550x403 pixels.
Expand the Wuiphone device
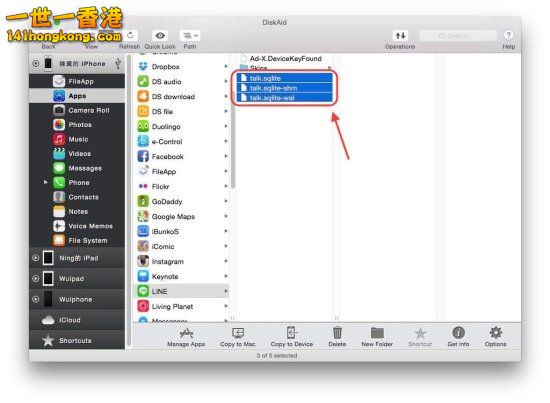(x=35, y=299)
